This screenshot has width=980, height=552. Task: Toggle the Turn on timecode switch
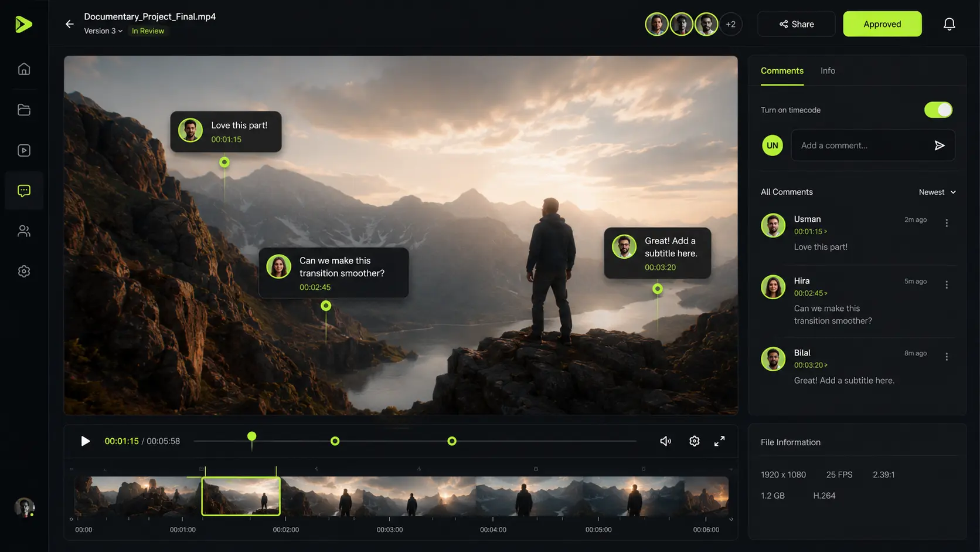938,110
